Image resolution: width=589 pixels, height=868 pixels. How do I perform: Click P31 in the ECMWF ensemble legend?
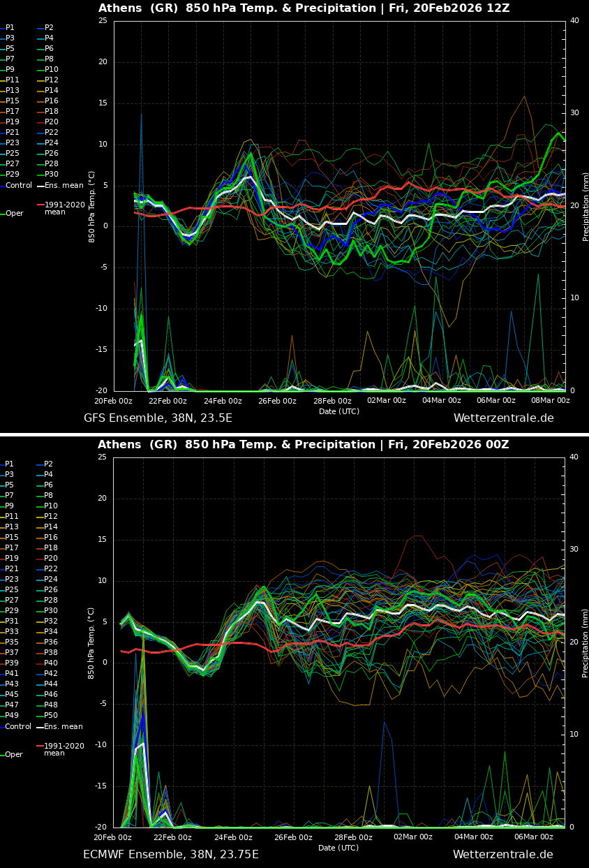click(12, 621)
